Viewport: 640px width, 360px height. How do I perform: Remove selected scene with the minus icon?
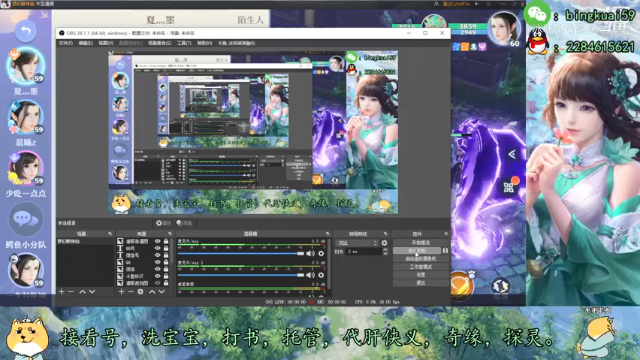[71, 292]
